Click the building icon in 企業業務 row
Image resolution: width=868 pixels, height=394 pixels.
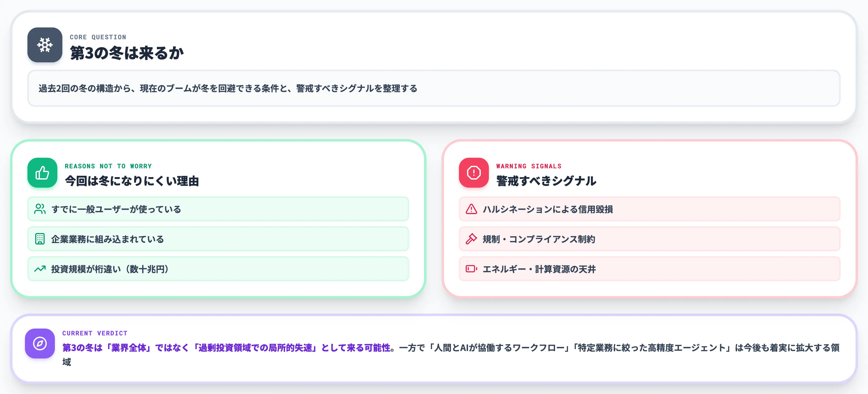click(40, 239)
